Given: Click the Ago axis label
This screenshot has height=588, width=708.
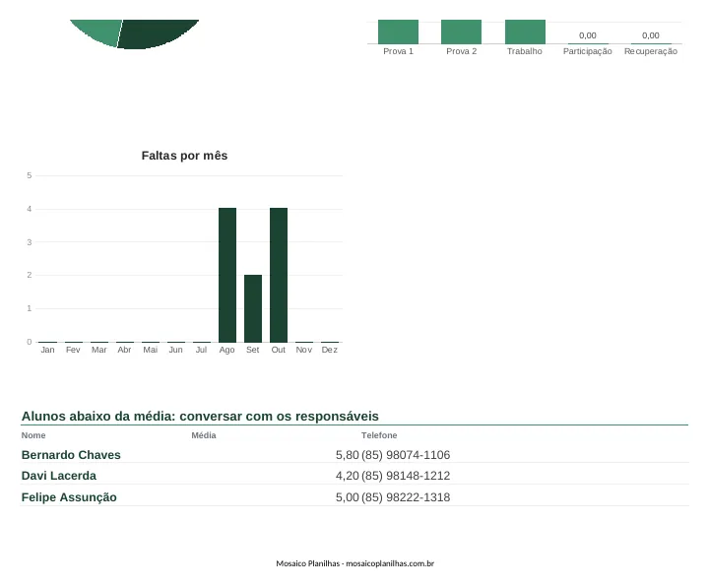Looking at the screenshot, I should click(x=226, y=350).
